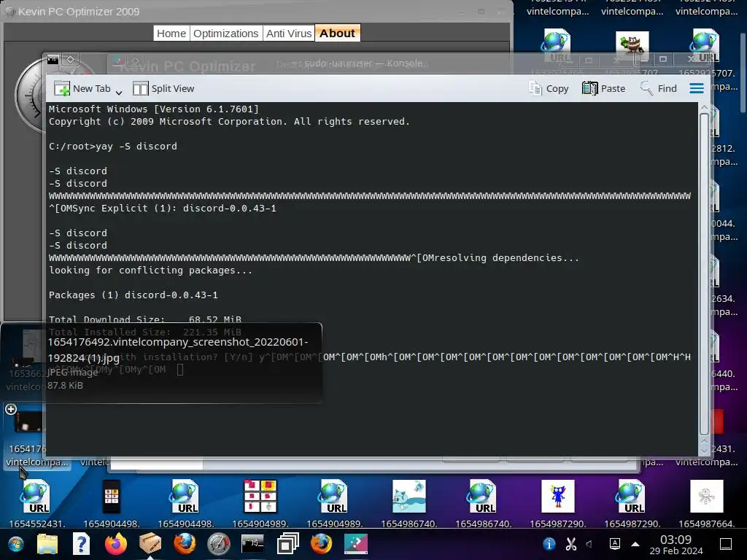Screen dimensions: 747x560
Task: Click the Konsole window menu icon in titlebar
Action: [x=53, y=60]
